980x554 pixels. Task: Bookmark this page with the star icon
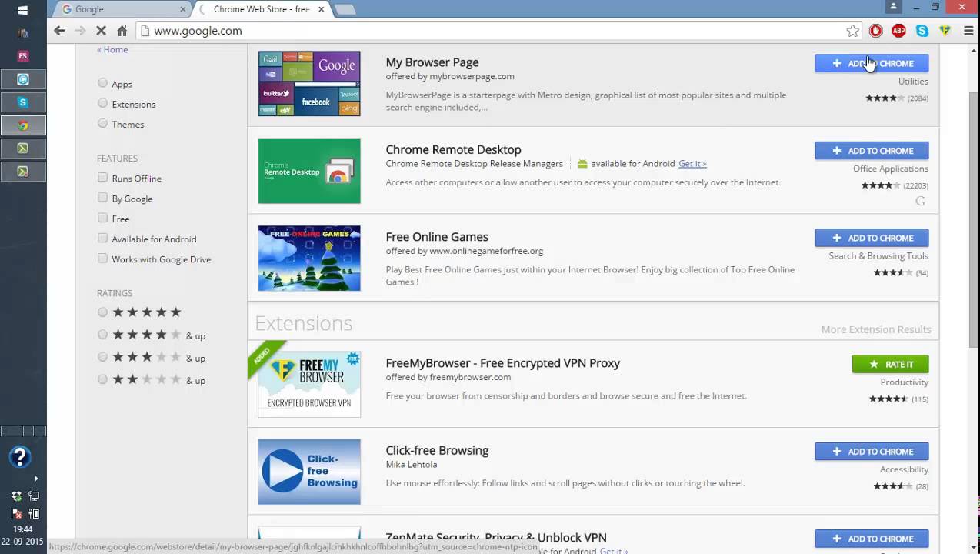pos(852,31)
